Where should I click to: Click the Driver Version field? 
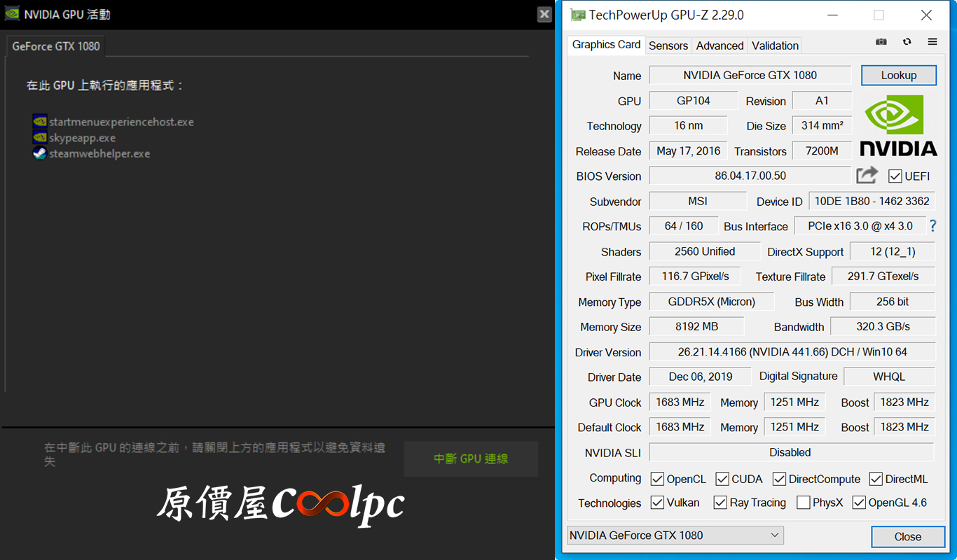792,352
